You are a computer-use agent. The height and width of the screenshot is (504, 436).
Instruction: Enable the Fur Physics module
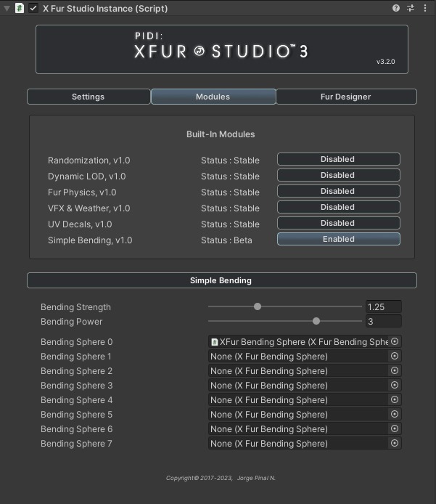click(x=338, y=191)
